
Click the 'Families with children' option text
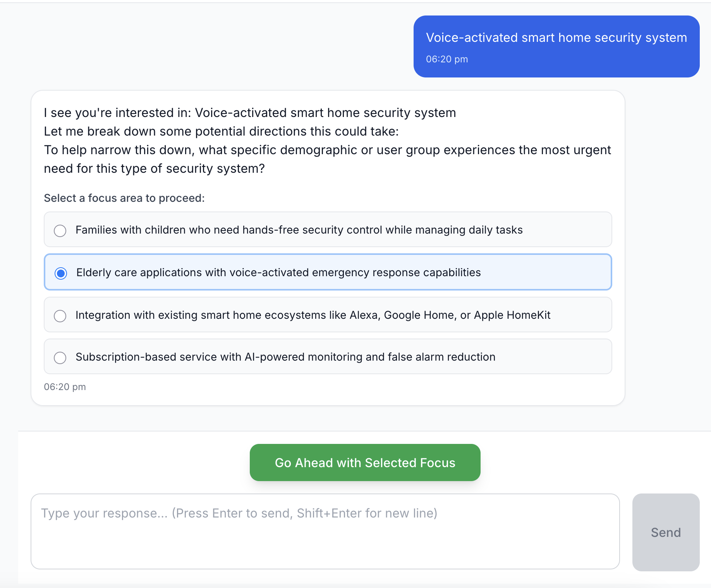[299, 230]
